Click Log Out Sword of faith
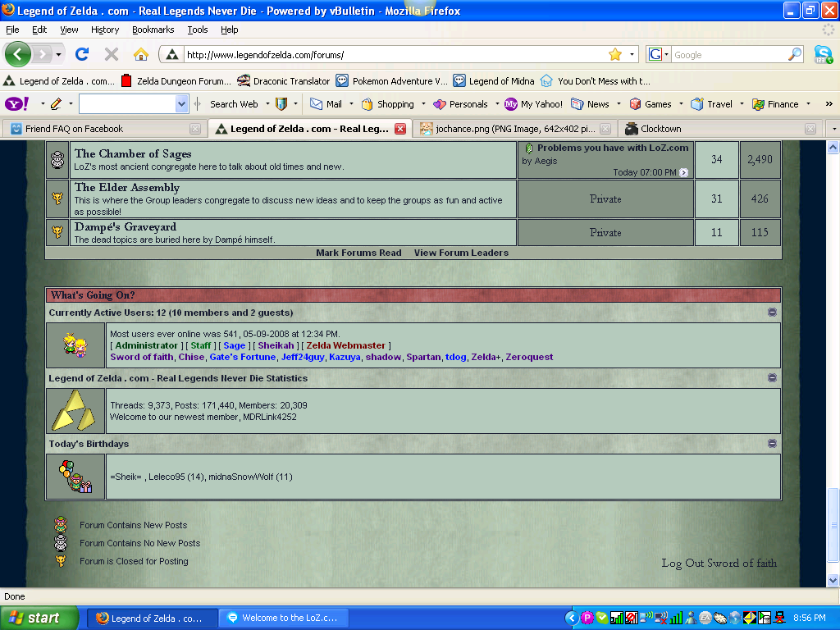This screenshot has height=630, width=840. (719, 563)
